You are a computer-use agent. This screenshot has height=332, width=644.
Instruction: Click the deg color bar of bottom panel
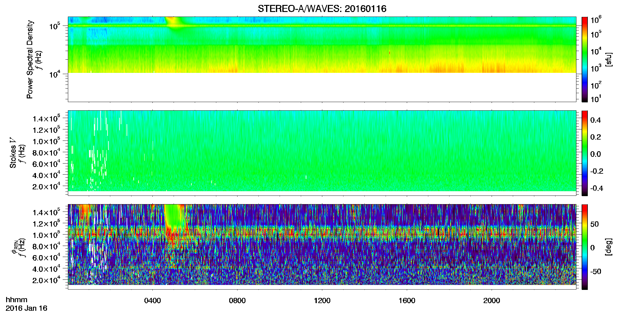coord(585,247)
